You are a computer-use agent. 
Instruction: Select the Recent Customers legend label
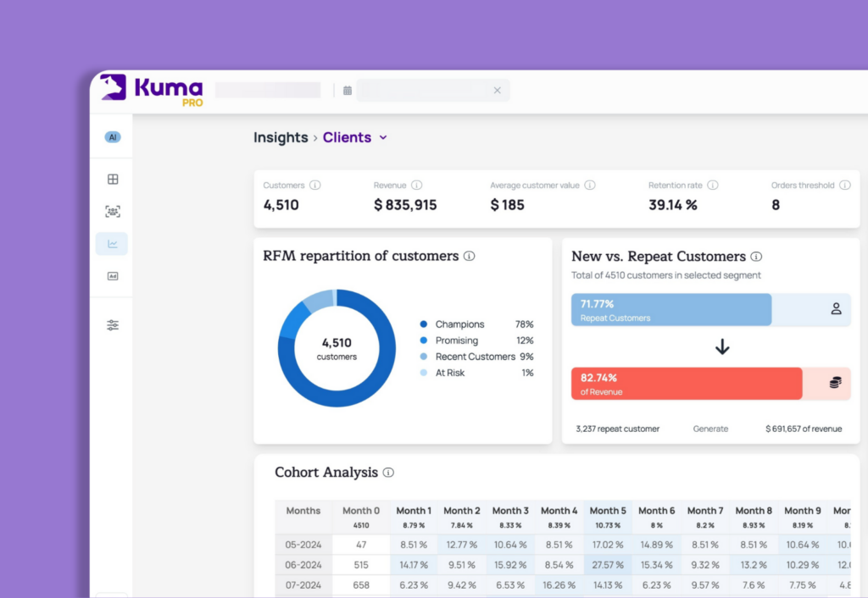pos(475,357)
